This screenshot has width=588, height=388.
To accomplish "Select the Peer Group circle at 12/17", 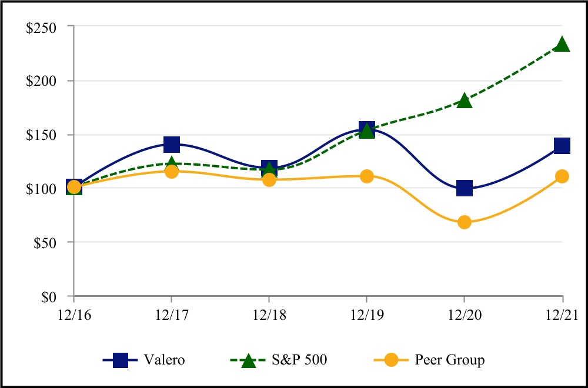I will (171, 172).
